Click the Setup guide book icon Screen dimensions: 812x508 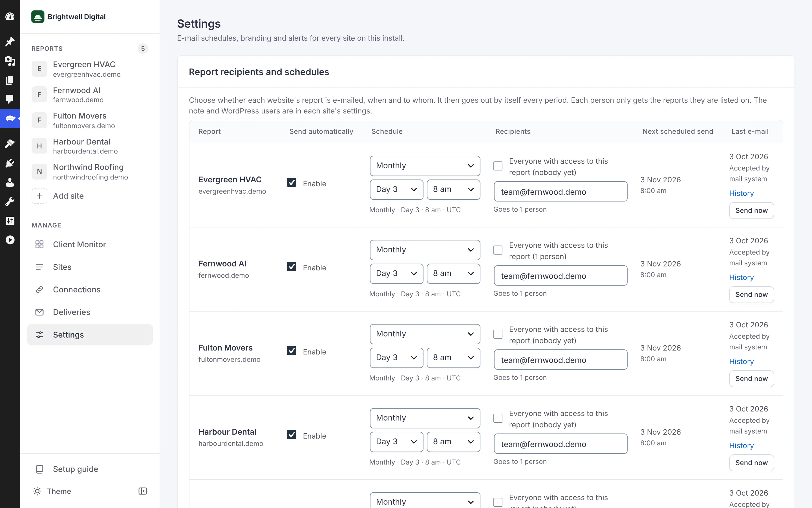(x=39, y=469)
